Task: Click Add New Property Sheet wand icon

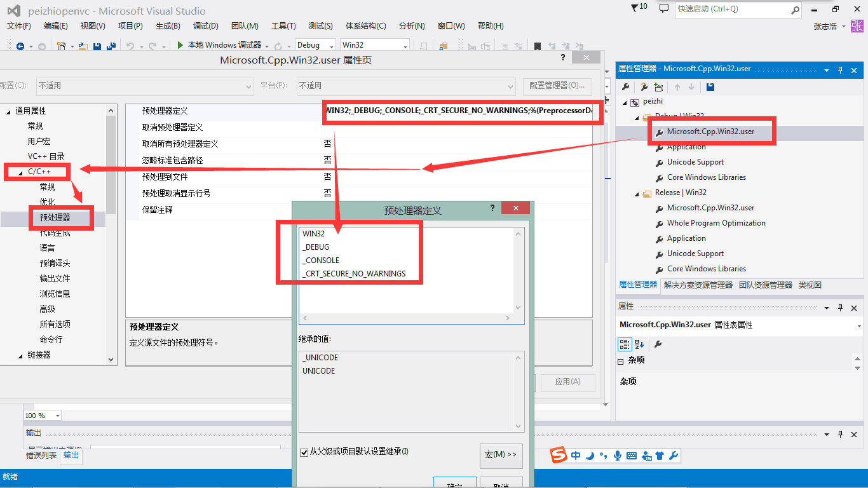Action: [644, 86]
